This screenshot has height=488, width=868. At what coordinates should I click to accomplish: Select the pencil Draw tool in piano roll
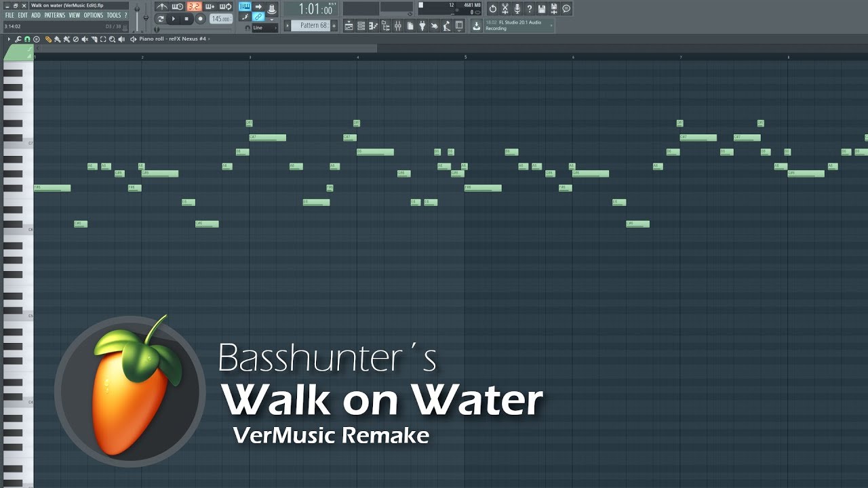(x=48, y=39)
